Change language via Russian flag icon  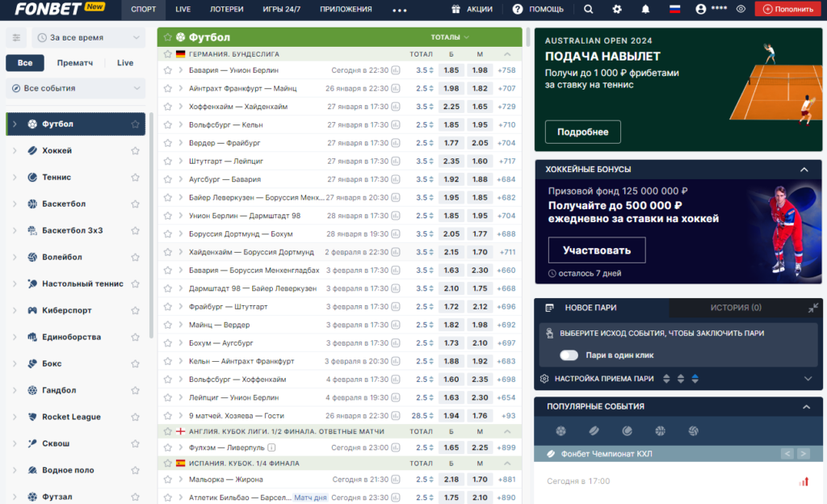[674, 9]
